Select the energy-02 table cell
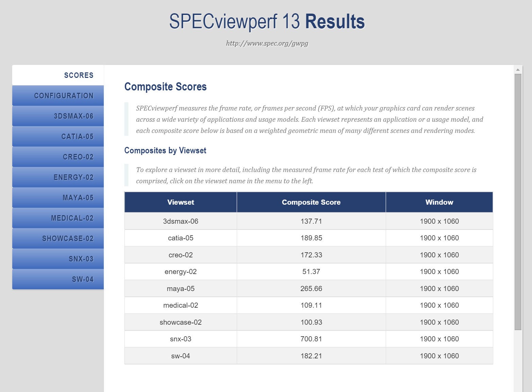Viewport: 532px width, 392px height. point(181,272)
